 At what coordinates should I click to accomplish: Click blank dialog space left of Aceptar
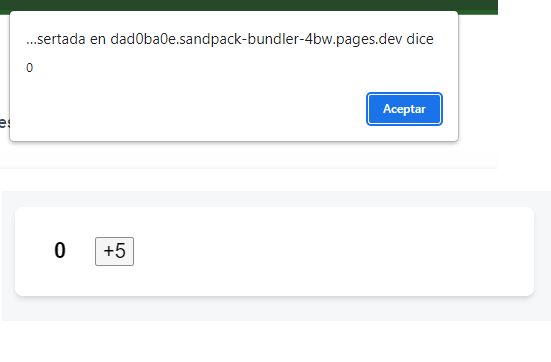tap(186, 109)
